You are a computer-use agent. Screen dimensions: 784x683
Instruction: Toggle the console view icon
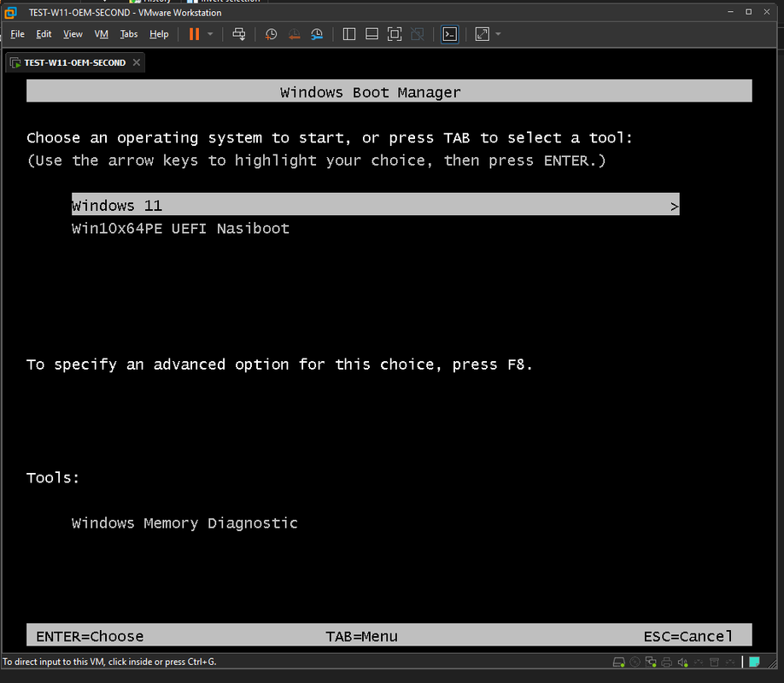tap(449, 34)
